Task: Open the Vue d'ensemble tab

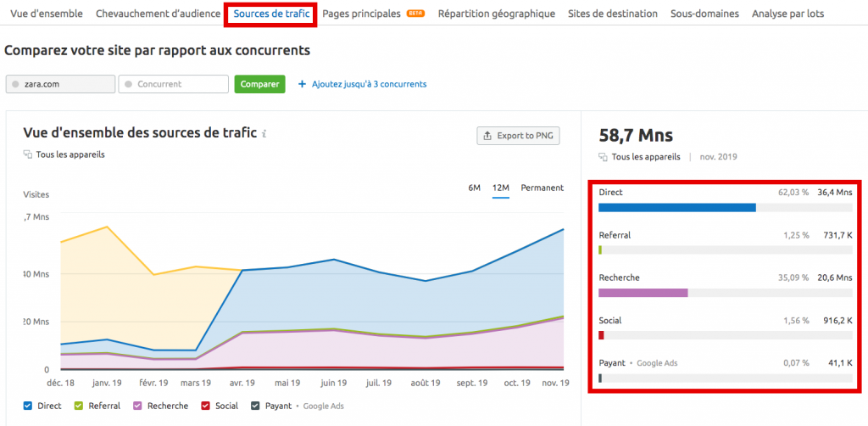Action: tap(47, 14)
